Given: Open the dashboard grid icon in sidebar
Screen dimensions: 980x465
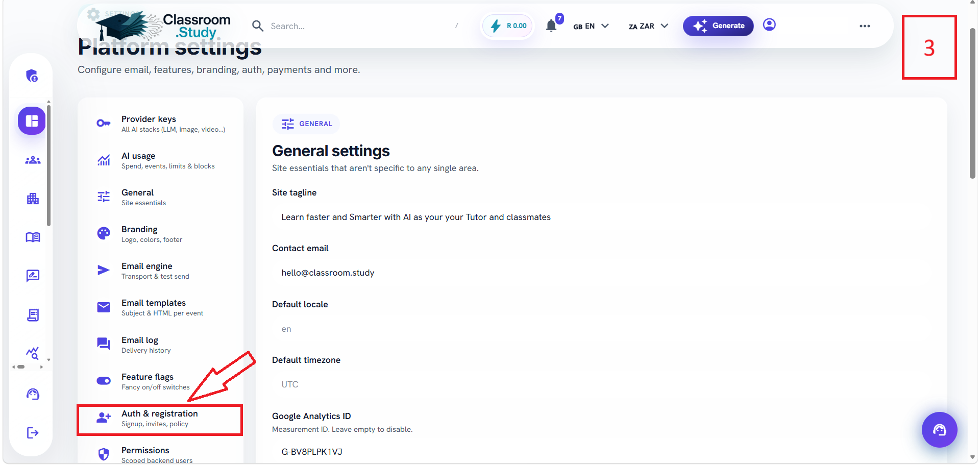Looking at the screenshot, I should click(x=32, y=121).
